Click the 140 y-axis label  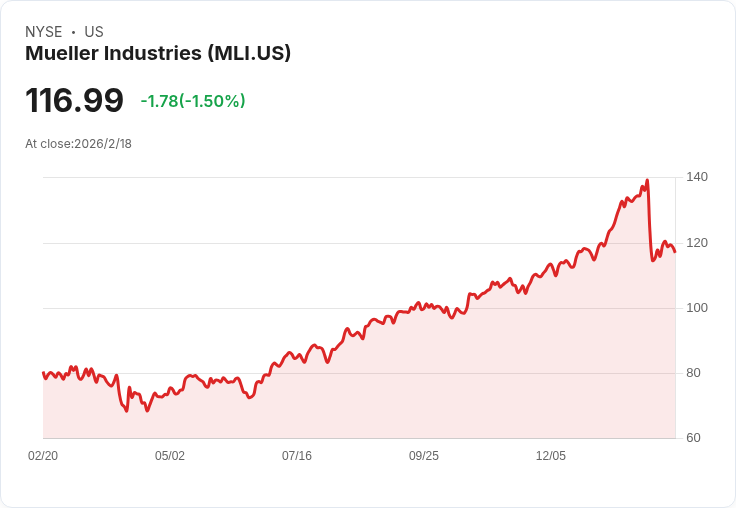click(697, 177)
